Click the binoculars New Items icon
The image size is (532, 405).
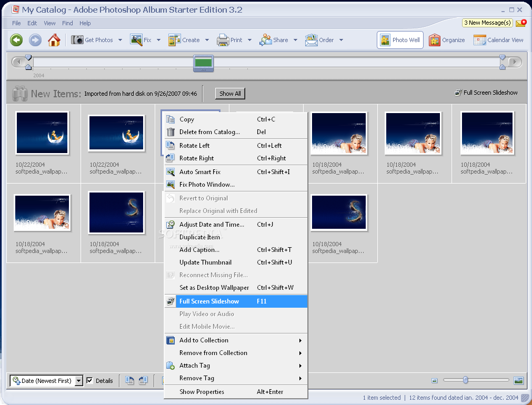pos(20,94)
